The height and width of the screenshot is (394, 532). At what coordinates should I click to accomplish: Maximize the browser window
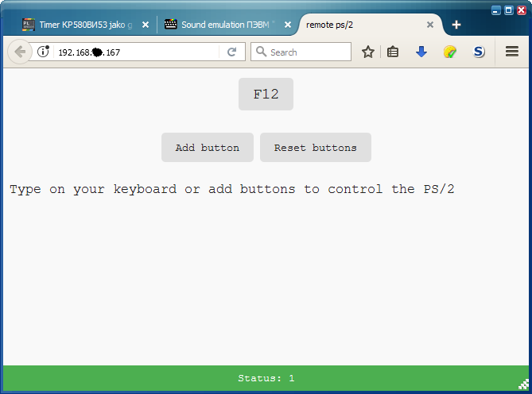pos(509,10)
